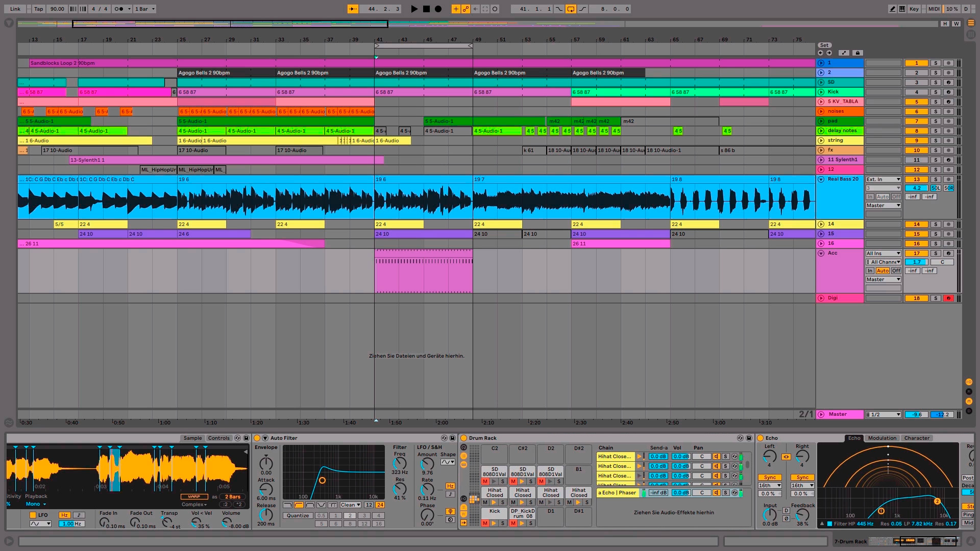This screenshot has width=980, height=551.
Task: Open Ext. In input dropdown on Real Bass
Action: tap(883, 179)
